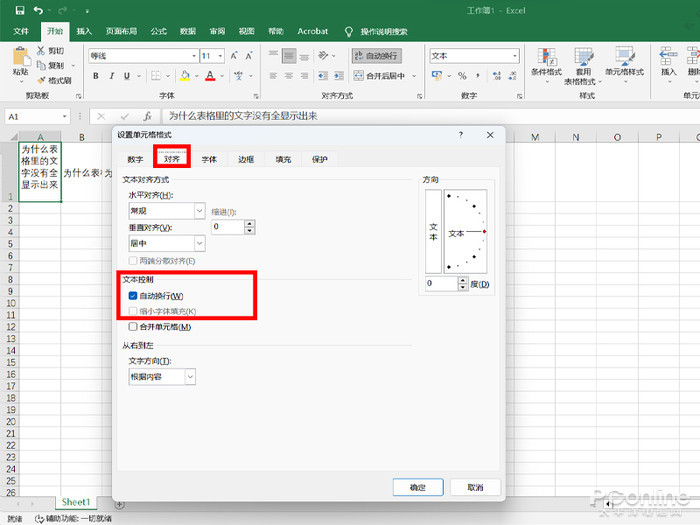Click the indent value field 缩进
Image resolution: width=700 pixels, height=525 pixels.
pyautogui.click(x=228, y=227)
